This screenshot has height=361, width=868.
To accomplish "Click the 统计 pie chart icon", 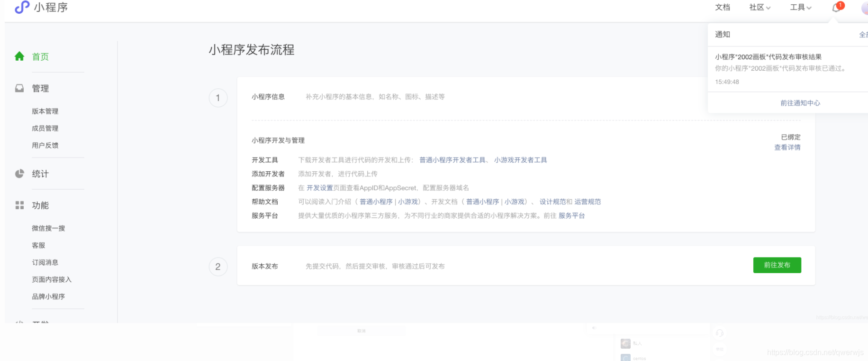I will [x=19, y=174].
